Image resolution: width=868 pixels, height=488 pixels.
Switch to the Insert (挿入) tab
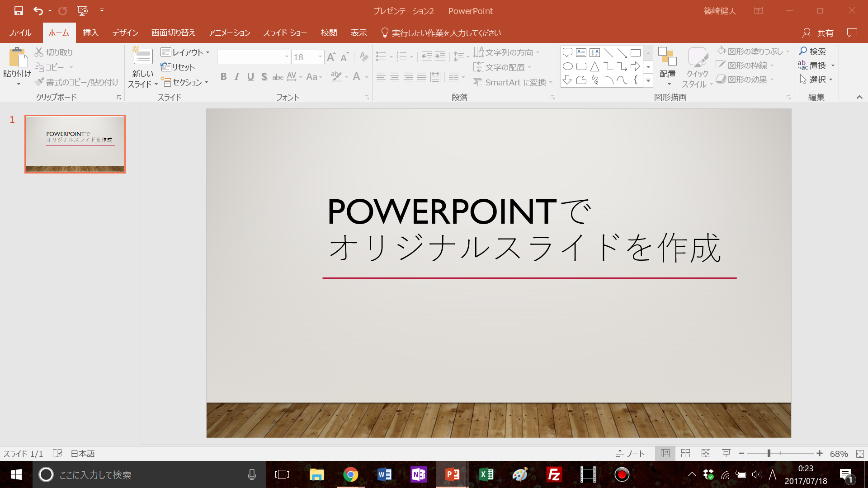(x=90, y=33)
